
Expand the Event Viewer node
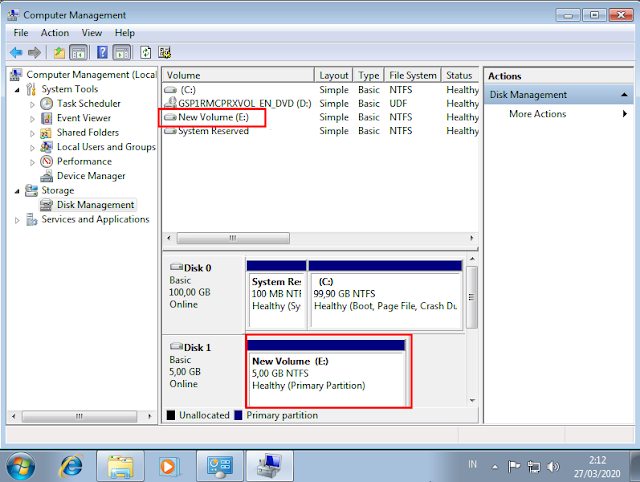coord(32,119)
